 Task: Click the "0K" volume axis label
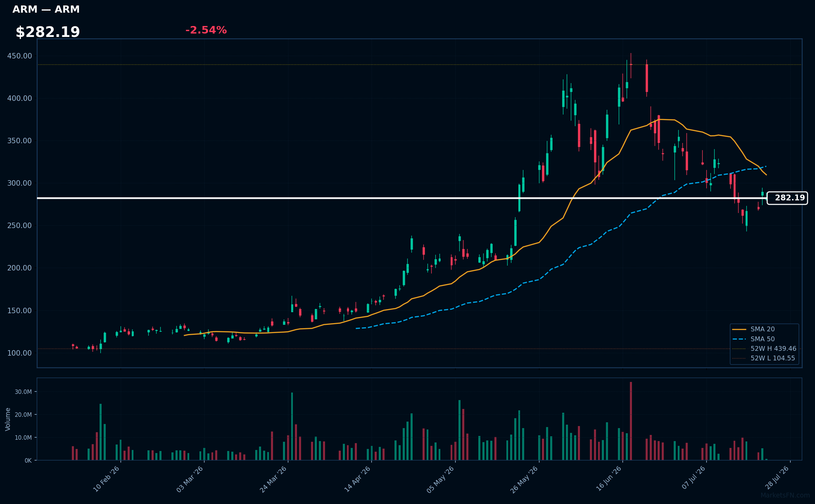click(x=28, y=461)
